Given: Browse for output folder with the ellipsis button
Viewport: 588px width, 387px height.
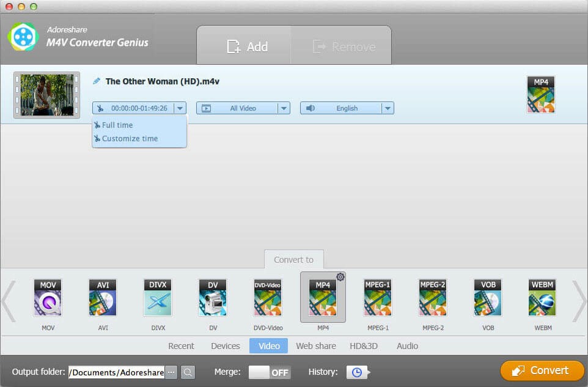Looking at the screenshot, I should (x=171, y=372).
